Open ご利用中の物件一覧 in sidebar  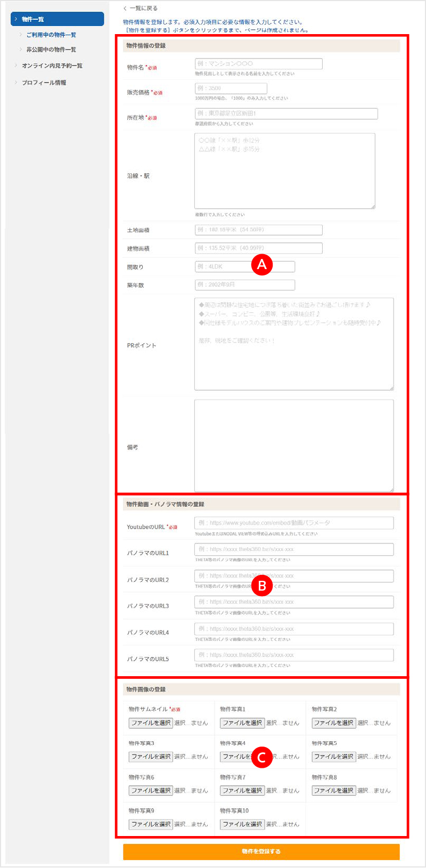tap(51, 35)
